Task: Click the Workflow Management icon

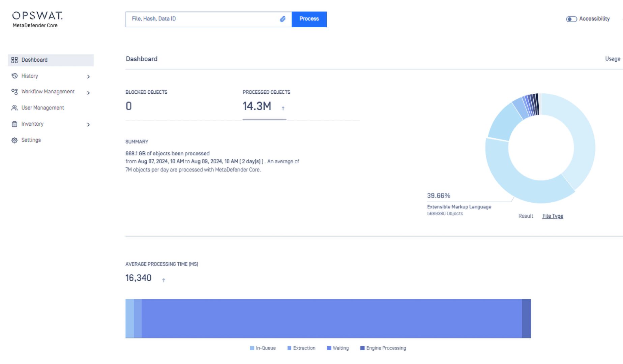Action: click(x=14, y=92)
